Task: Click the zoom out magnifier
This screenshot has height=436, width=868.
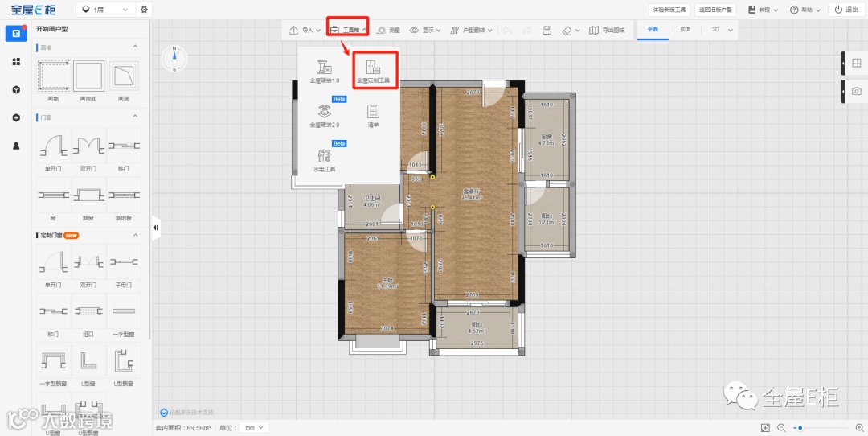Action: (782, 428)
